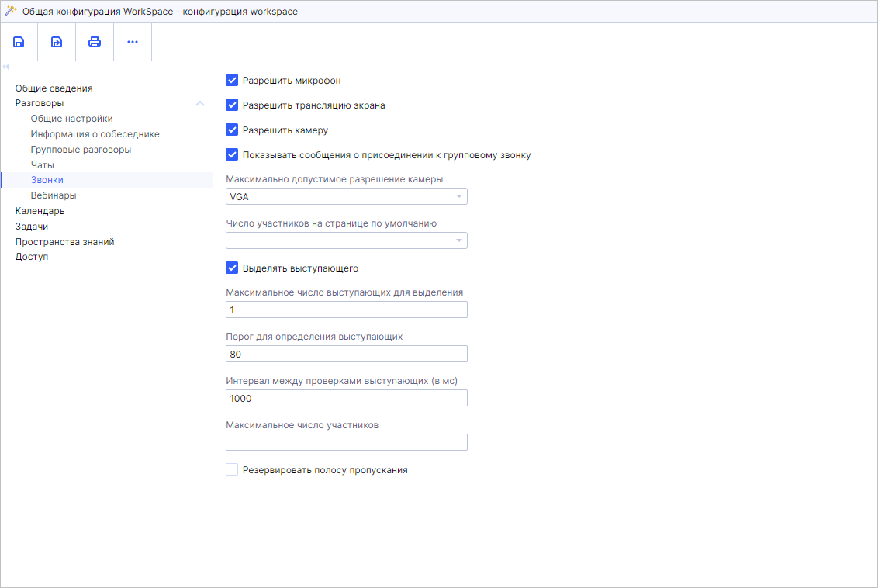Click Максимально допустимое разрешение камеры label
The height and width of the screenshot is (588, 878).
point(334,179)
